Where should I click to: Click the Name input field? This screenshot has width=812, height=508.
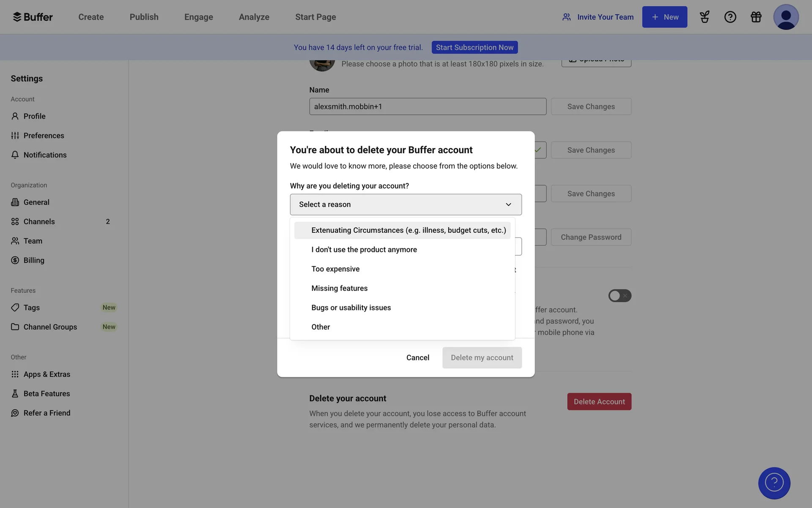point(427,107)
